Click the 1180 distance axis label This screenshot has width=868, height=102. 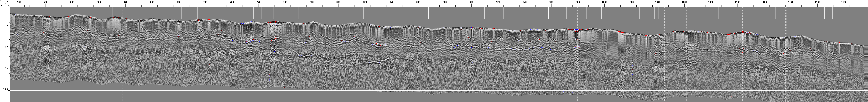(x=844, y=2)
